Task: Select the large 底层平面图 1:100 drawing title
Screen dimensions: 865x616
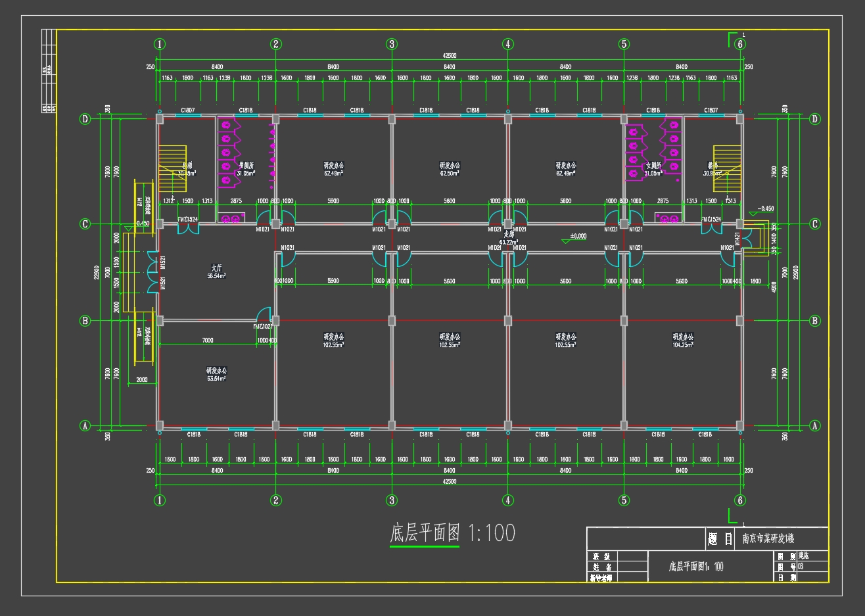Action: coord(452,533)
